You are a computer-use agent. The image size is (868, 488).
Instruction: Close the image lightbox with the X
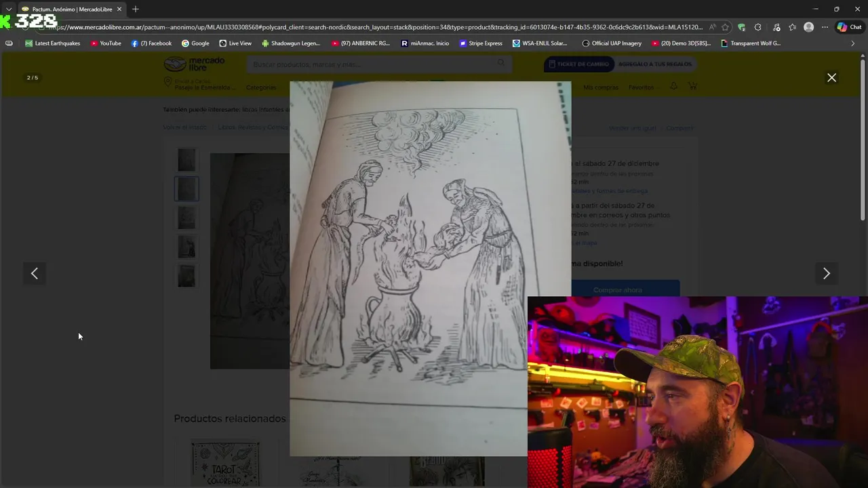pyautogui.click(x=831, y=78)
